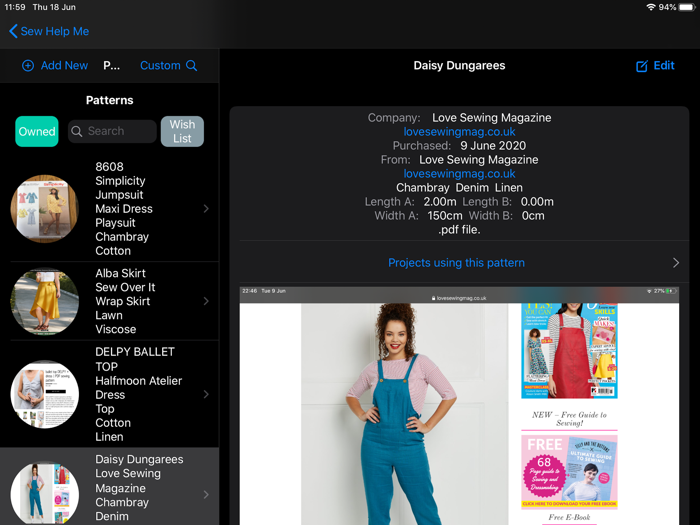Tap Halfmoon Atelier company text

click(138, 381)
